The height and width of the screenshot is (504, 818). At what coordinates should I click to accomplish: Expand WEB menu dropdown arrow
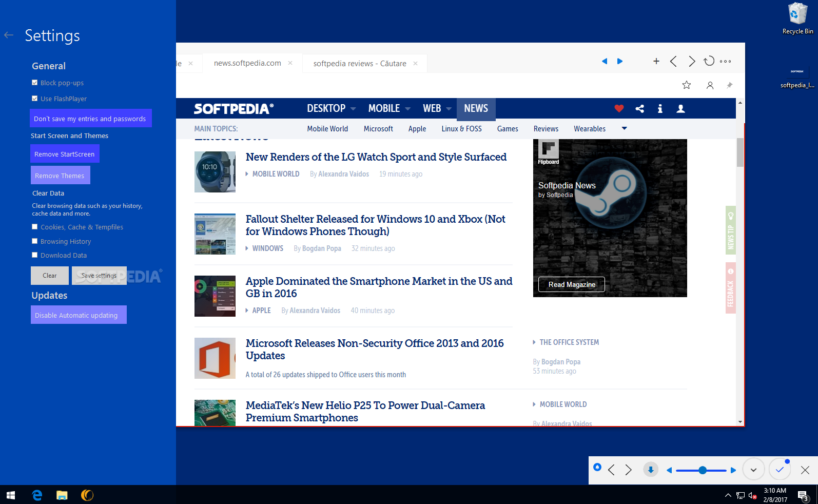[x=449, y=109]
